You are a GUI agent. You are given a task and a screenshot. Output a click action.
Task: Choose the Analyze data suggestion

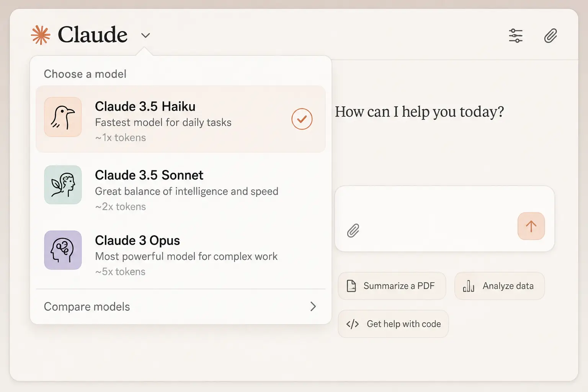click(500, 286)
